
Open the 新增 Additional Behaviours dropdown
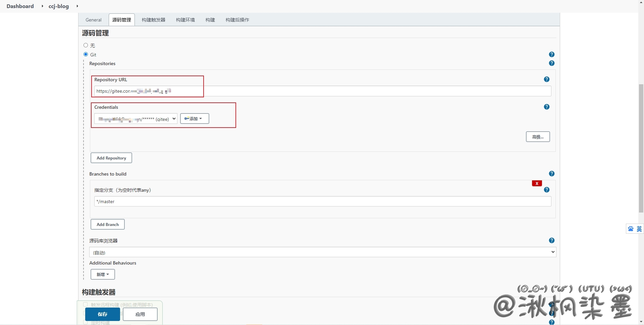point(103,274)
